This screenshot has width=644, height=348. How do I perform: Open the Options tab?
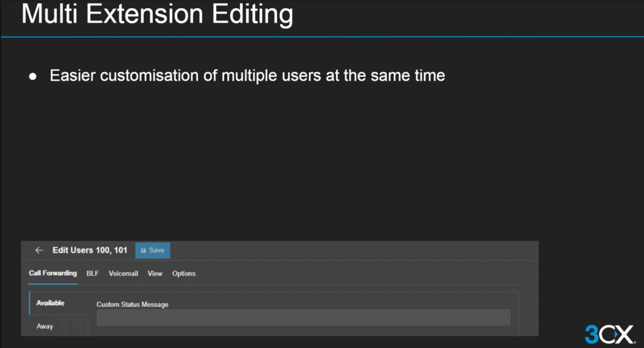[184, 274]
